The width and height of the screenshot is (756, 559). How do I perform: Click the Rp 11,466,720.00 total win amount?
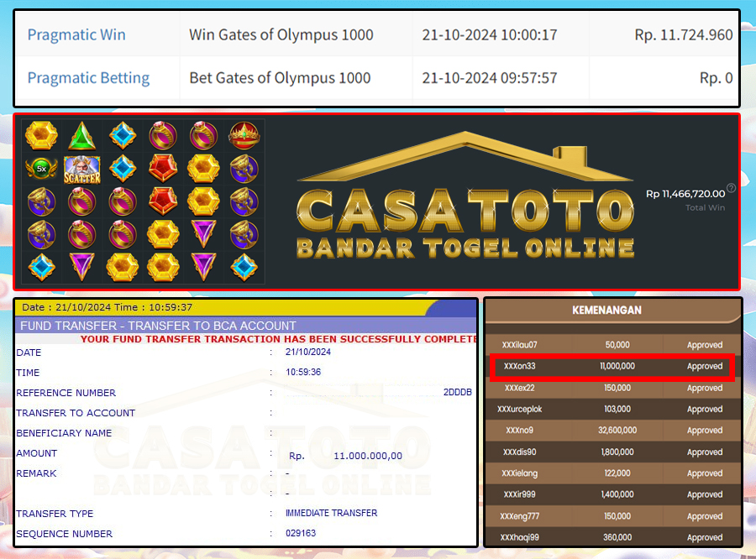(685, 194)
